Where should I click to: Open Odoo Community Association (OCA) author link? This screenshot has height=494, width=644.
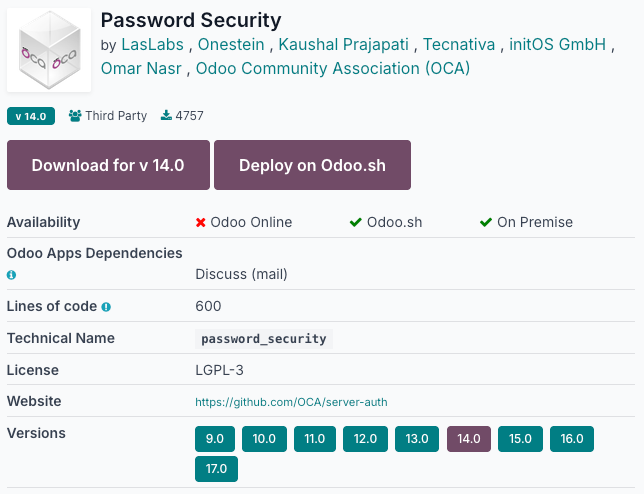(332, 69)
